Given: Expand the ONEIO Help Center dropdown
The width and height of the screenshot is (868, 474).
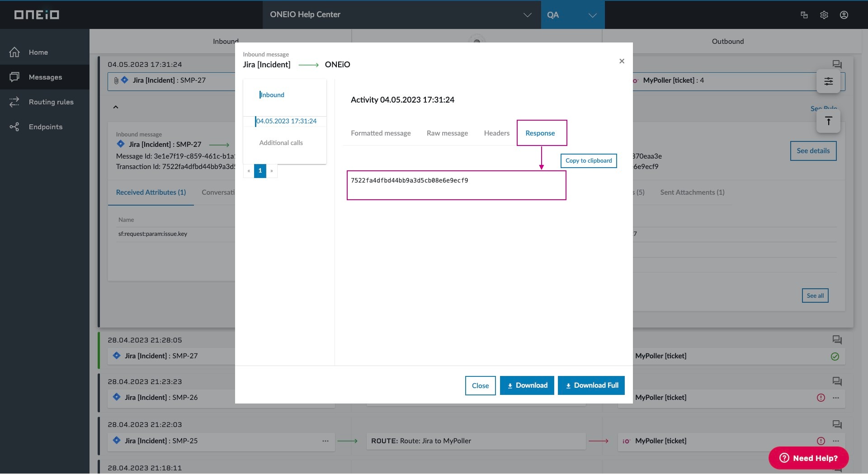Looking at the screenshot, I should point(401,14).
